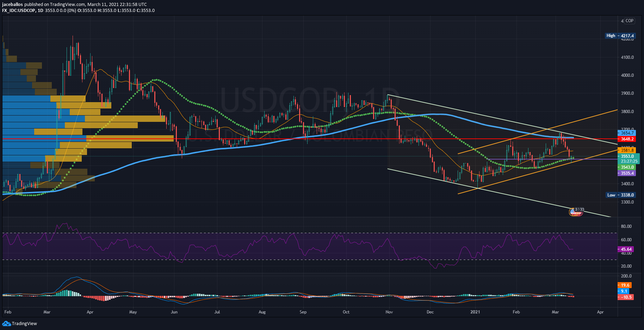644x330 pixels.
Task: Click the Nov label on time axis
Action: click(389, 312)
